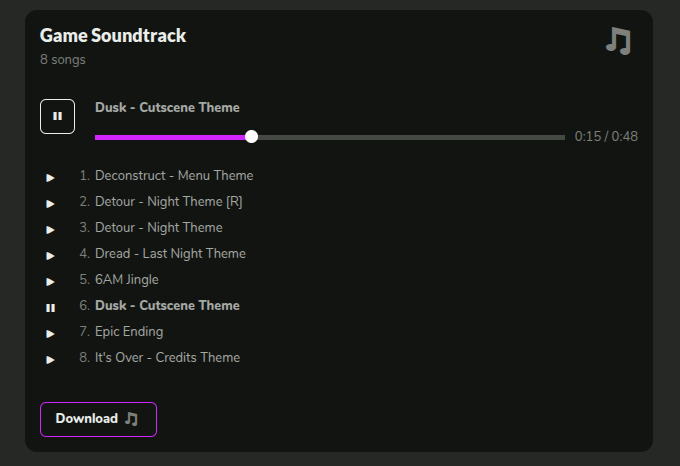The image size is (680, 466).
Task: Play track 1 Deconstruct via its play icon
Action: tap(50, 178)
